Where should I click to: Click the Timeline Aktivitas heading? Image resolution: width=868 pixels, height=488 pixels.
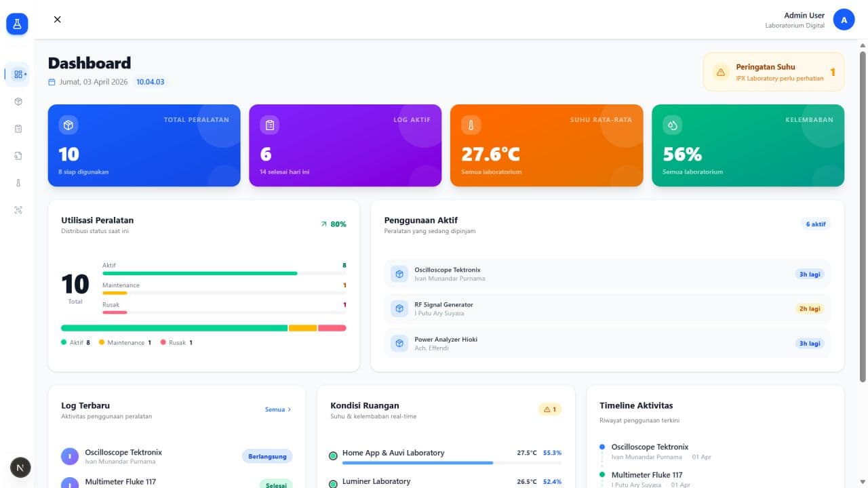point(636,405)
